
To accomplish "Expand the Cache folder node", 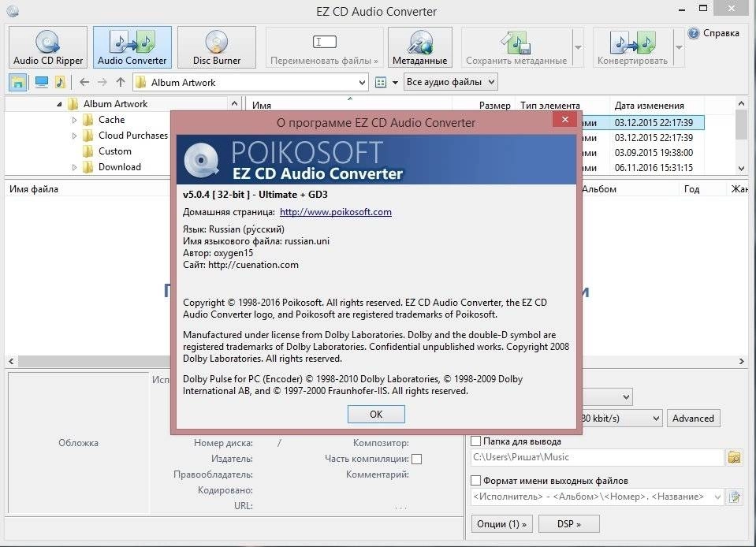I will [74, 120].
